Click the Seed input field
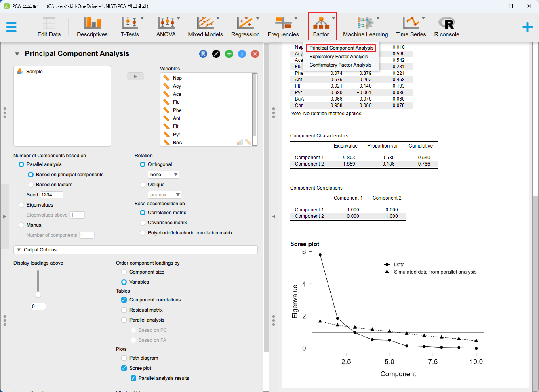 52,195
